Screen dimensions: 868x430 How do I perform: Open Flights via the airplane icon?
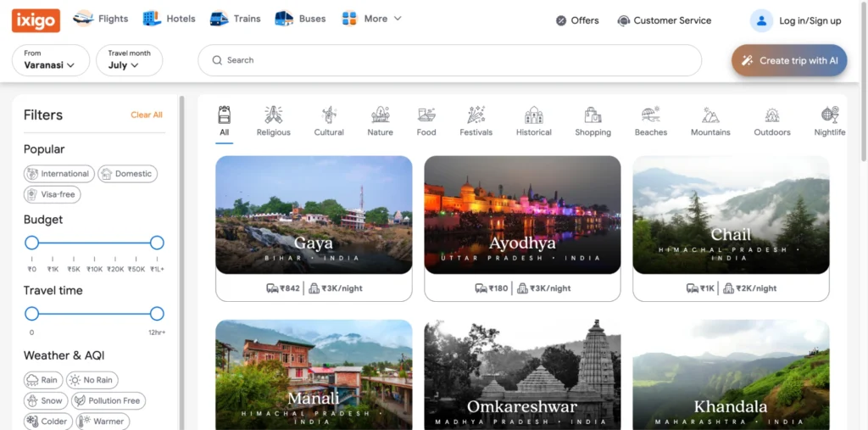click(84, 19)
